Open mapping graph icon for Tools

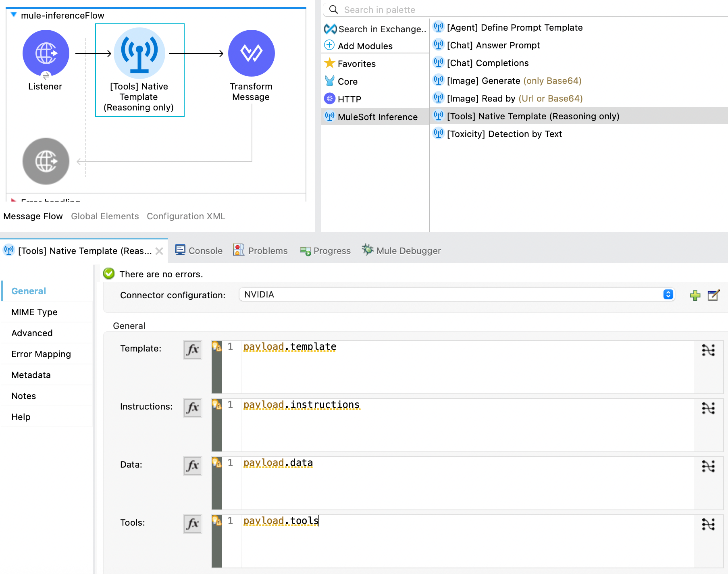(x=708, y=524)
